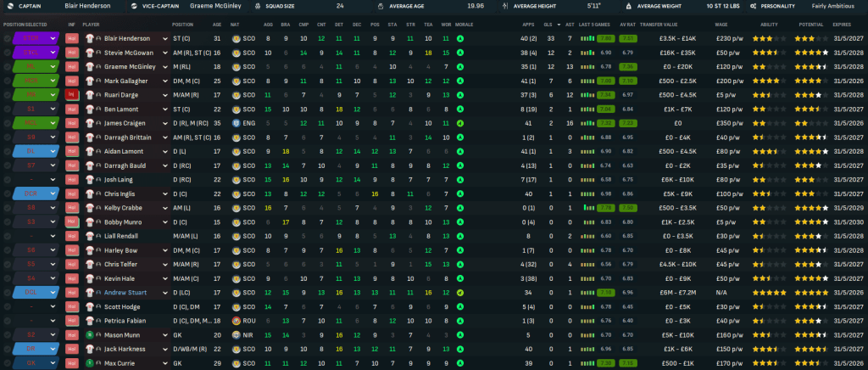The width and height of the screenshot is (868, 370).
Task: Click Ruari Darge's injury status icon
Action: point(71,94)
